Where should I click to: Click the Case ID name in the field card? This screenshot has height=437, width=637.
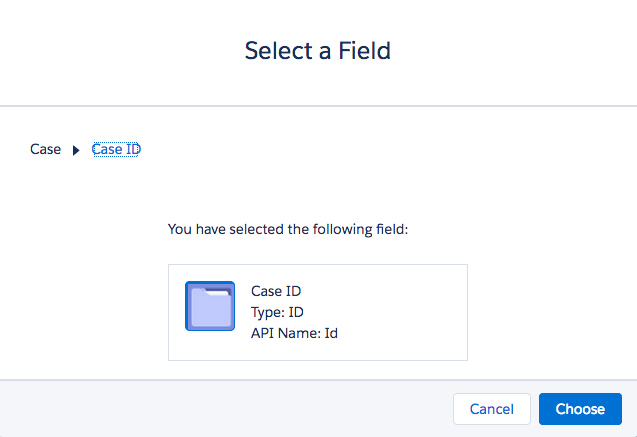point(276,291)
